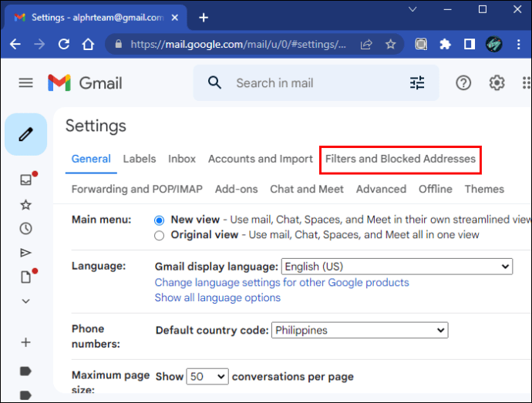Expand the More chevron in sidebar
The image size is (532, 403).
25,301
